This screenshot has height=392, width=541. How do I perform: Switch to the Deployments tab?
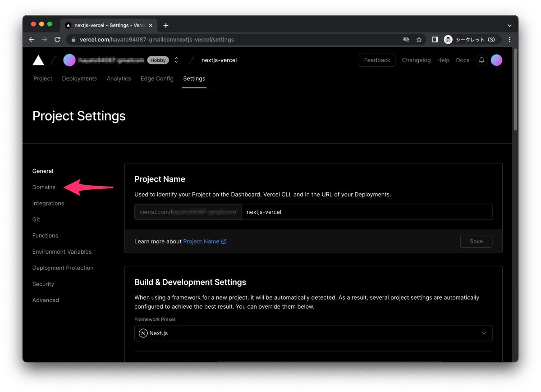(x=79, y=78)
